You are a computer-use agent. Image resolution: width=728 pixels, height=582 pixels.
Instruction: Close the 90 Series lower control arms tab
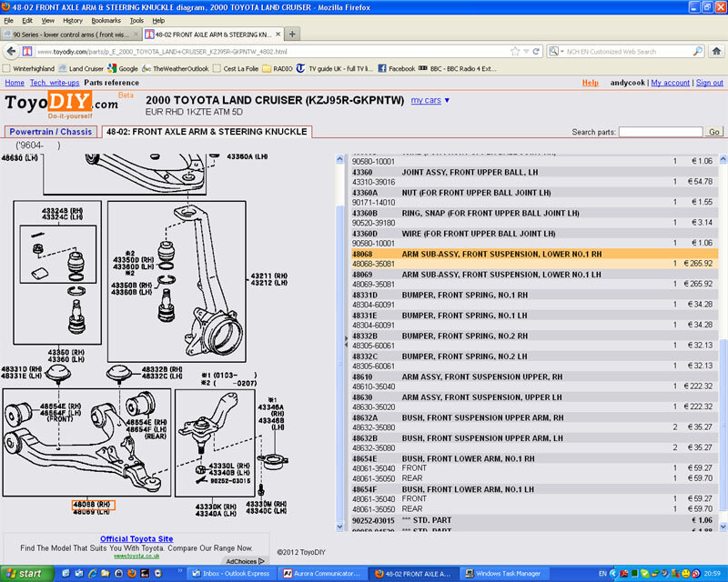(136, 34)
